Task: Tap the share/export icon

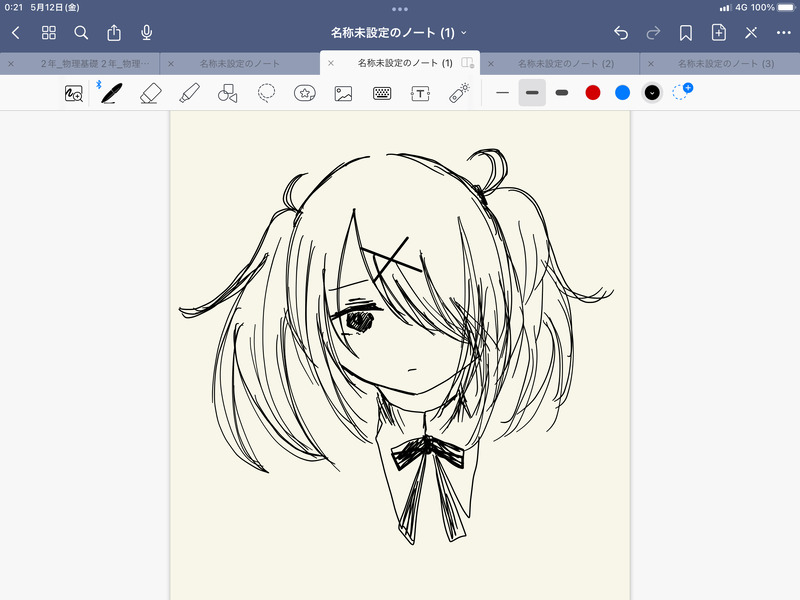Action: (114, 33)
